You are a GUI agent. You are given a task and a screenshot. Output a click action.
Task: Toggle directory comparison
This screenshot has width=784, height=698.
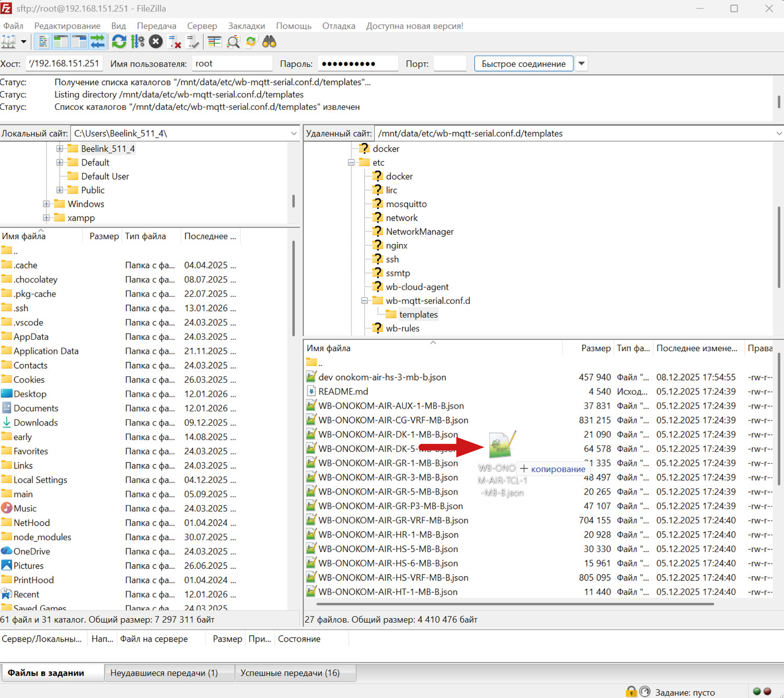(233, 42)
